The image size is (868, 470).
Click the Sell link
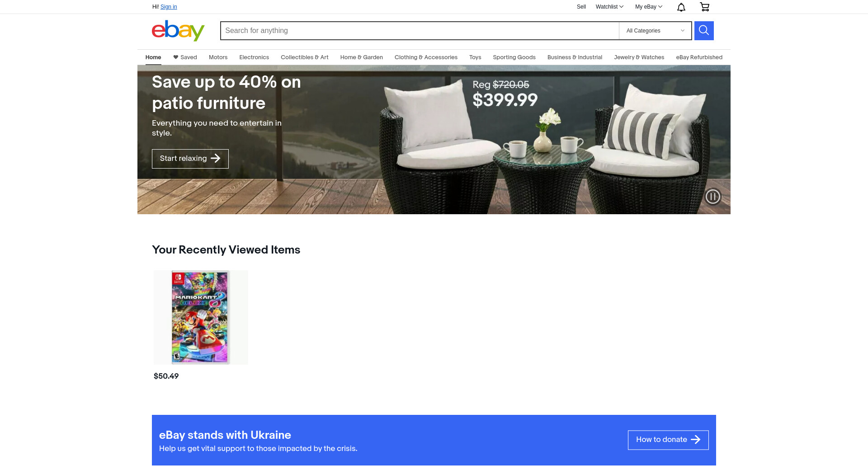coord(581,7)
